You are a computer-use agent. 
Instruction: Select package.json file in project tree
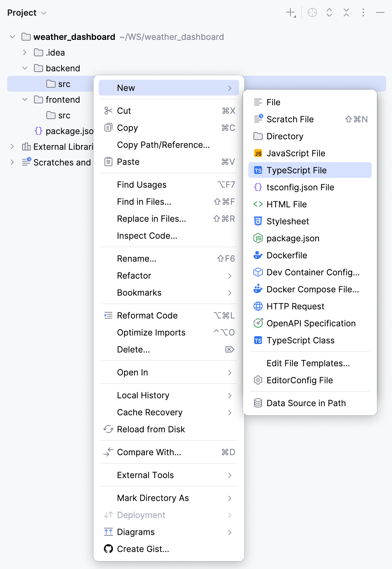click(64, 131)
